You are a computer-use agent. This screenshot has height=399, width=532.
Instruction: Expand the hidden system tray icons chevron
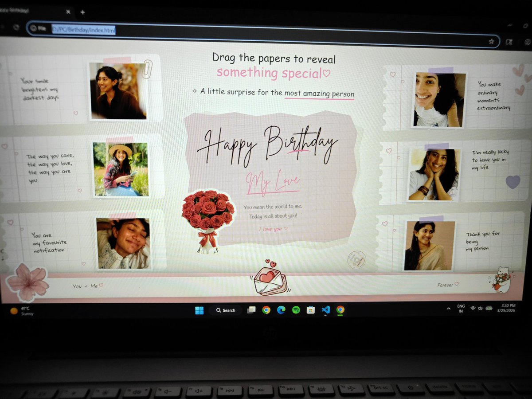click(x=448, y=308)
